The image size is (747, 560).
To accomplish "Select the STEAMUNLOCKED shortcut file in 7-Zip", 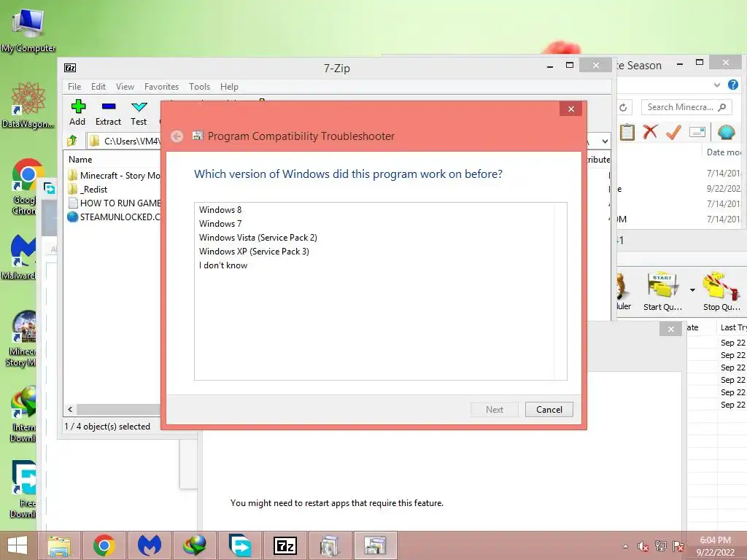I will [113, 217].
